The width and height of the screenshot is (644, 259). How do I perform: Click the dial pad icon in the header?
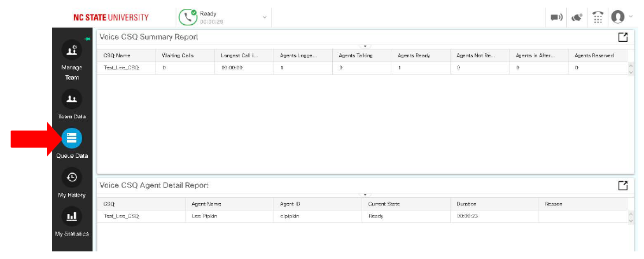coord(598,17)
